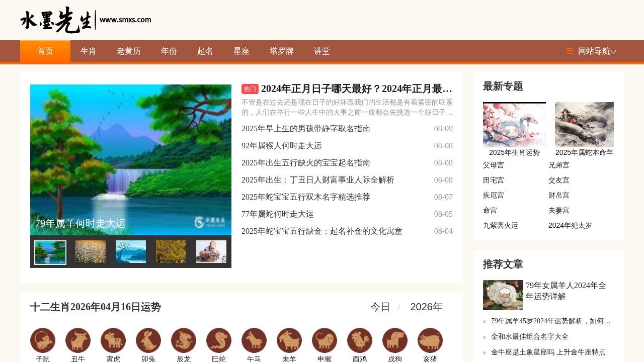Switch to the 2026年 fortune tab

click(426, 307)
